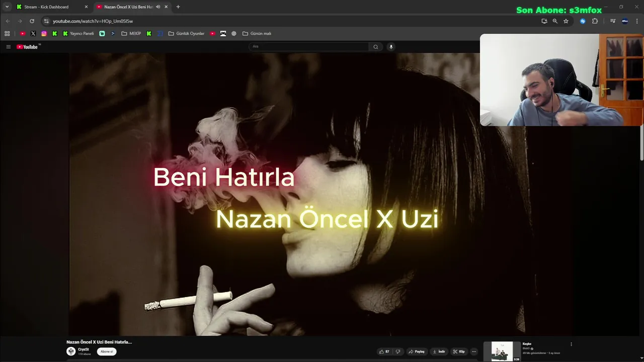The width and height of the screenshot is (644, 362).
Task: Like the video with 87 likes
Action: [x=384, y=351]
